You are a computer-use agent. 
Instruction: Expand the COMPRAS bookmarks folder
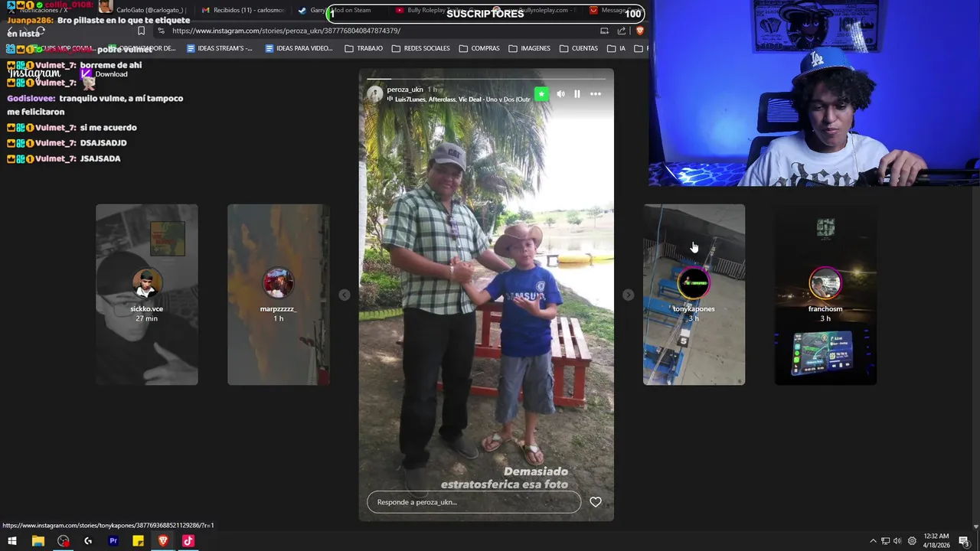(x=479, y=48)
